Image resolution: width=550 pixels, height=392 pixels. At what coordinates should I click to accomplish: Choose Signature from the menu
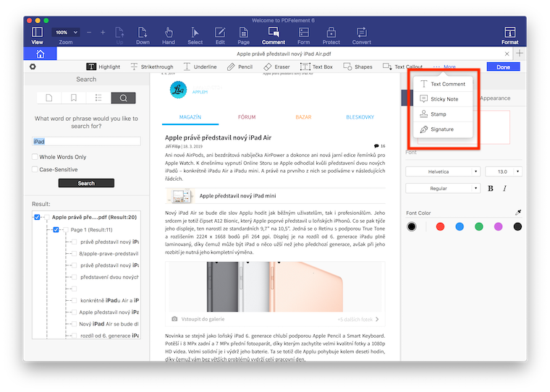tap(443, 129)
